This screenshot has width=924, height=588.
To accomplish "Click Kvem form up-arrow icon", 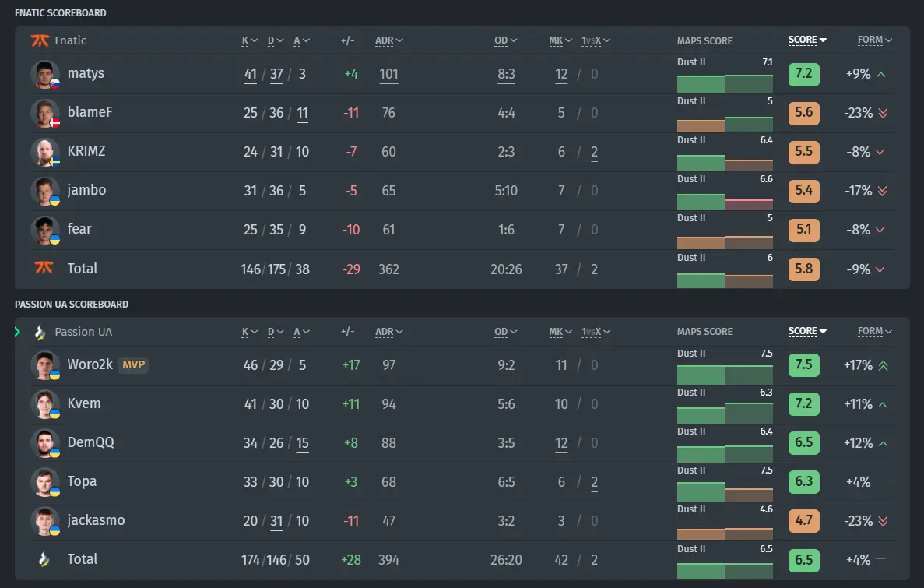I will pos(883,404).
